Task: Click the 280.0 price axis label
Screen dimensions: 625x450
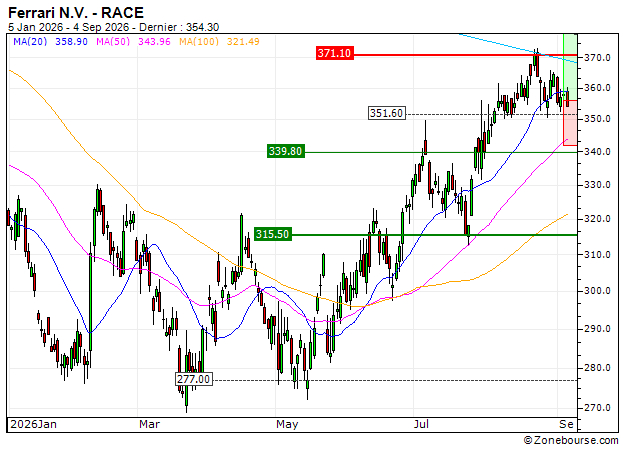Action: pos(597,367)
